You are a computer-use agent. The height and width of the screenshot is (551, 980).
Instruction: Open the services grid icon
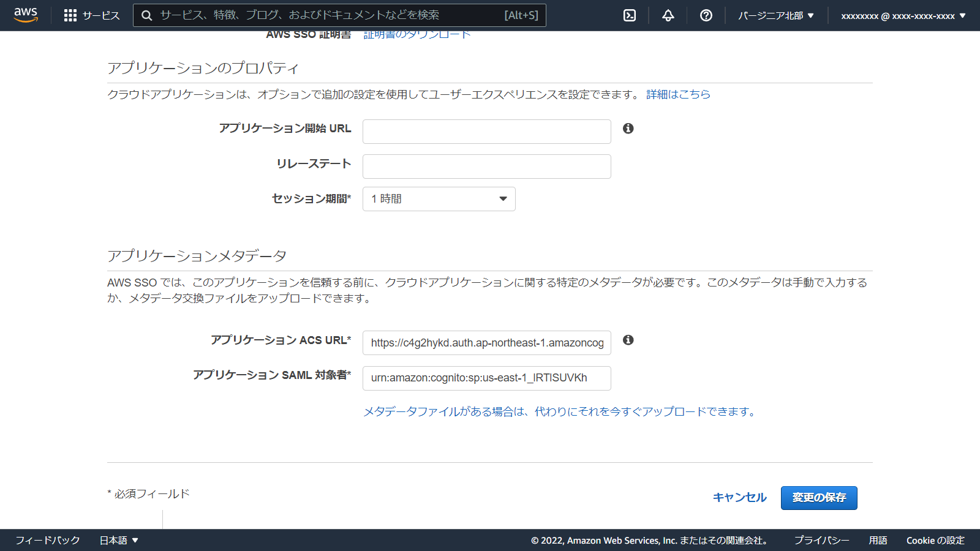pos(70,15)
